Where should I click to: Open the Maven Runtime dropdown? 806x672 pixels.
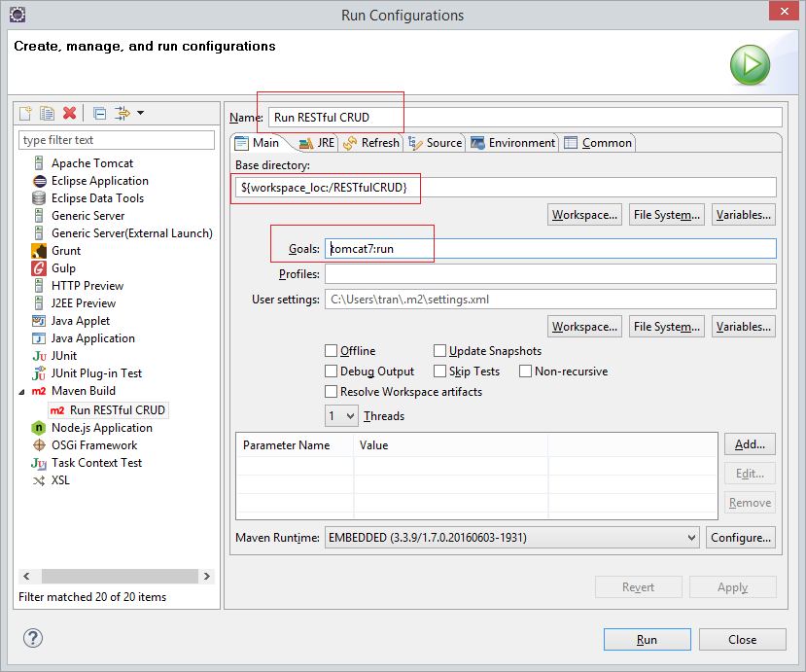point(512,537)
